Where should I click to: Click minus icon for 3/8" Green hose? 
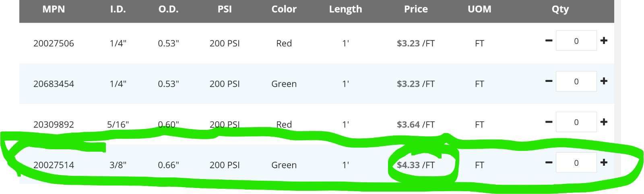(x=549, y=163)
